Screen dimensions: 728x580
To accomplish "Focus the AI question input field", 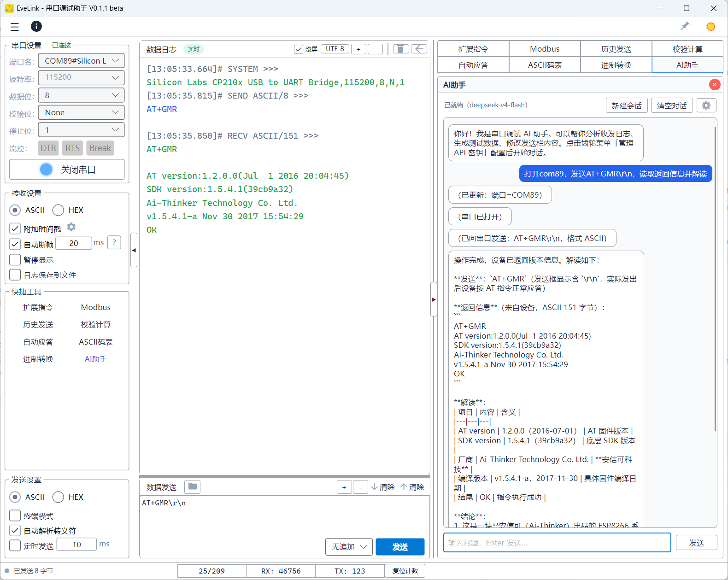I will pos(557,543).
